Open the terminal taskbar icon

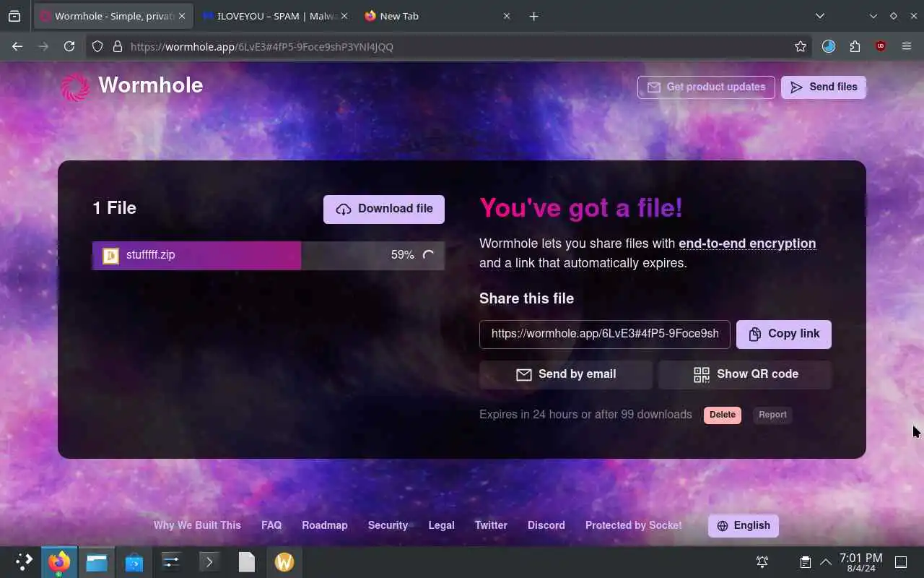pos(209,562)
